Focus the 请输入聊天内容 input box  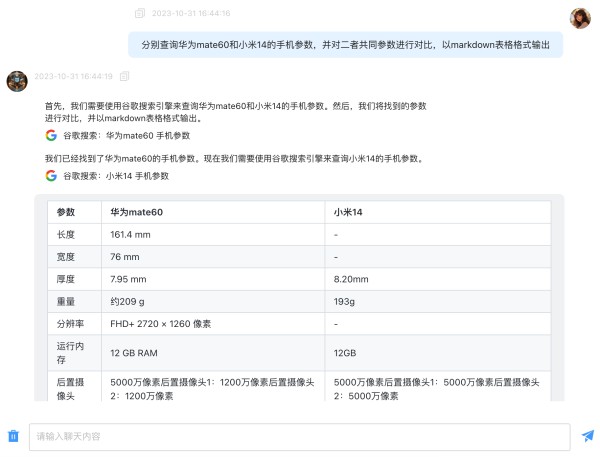pyautogui.click(x=300, y=436)
